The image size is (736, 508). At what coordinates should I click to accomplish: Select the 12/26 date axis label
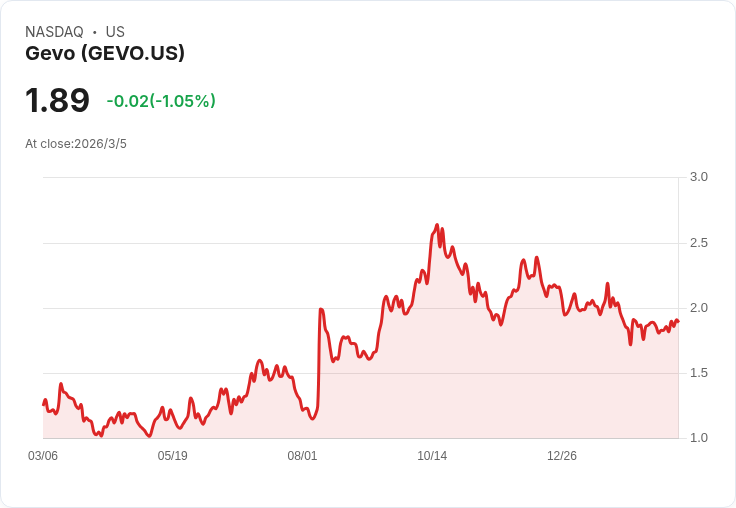point(562,456)
